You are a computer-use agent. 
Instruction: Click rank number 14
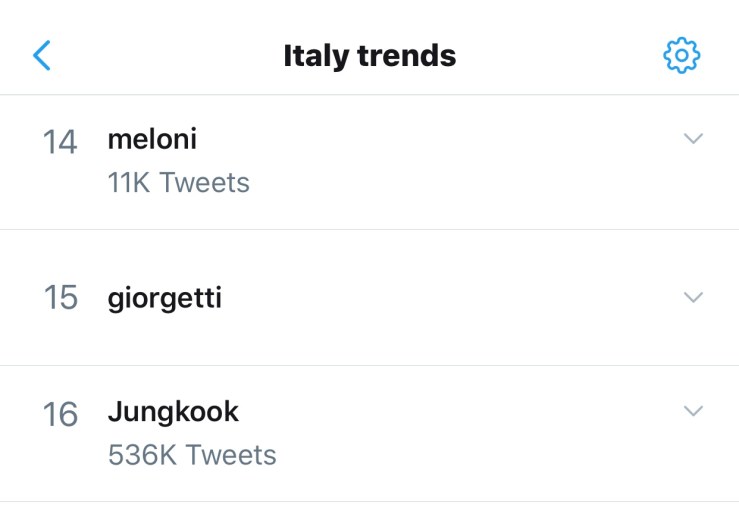coord(59,142)
